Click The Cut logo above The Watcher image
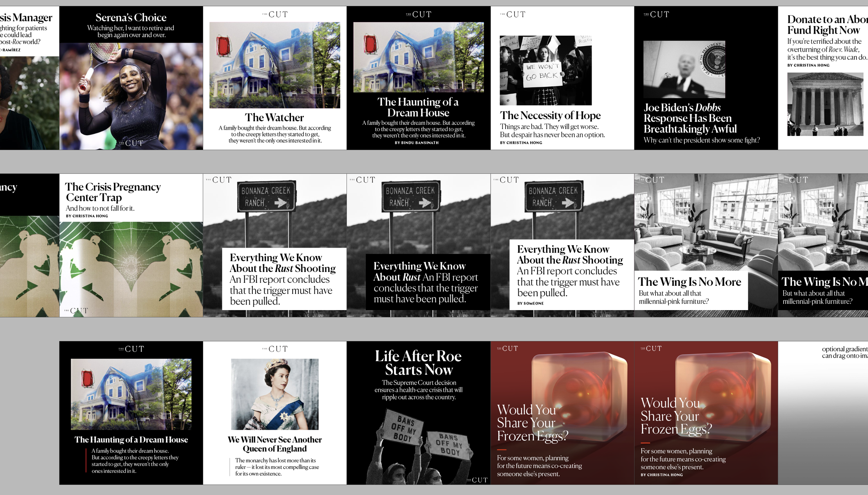 point(275,14)
